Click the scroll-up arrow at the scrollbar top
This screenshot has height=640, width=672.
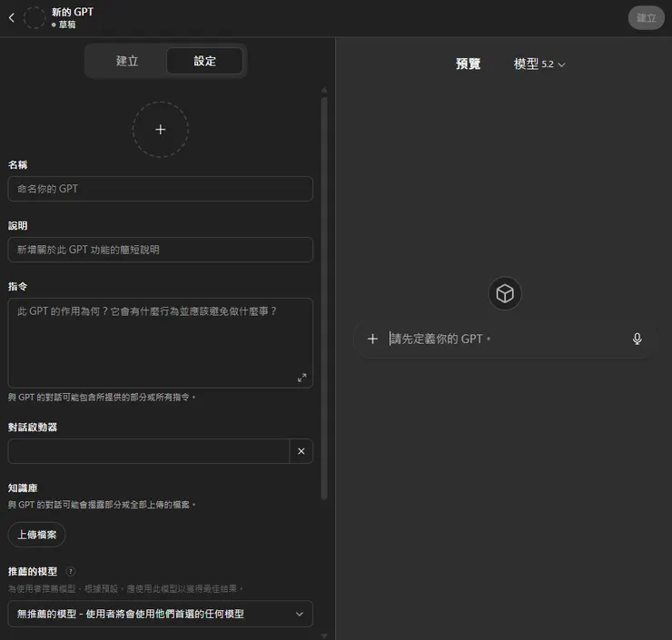tap(324, 91)
